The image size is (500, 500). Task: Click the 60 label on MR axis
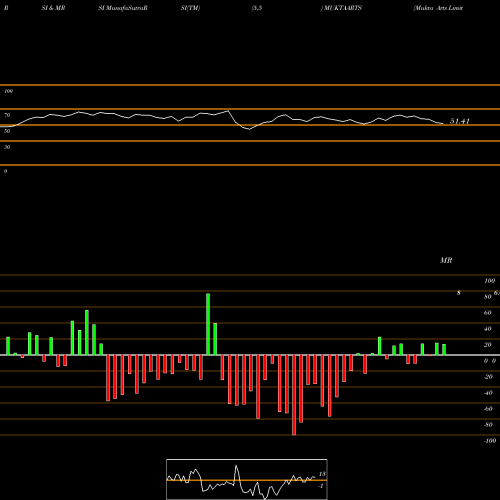(488, 313)
